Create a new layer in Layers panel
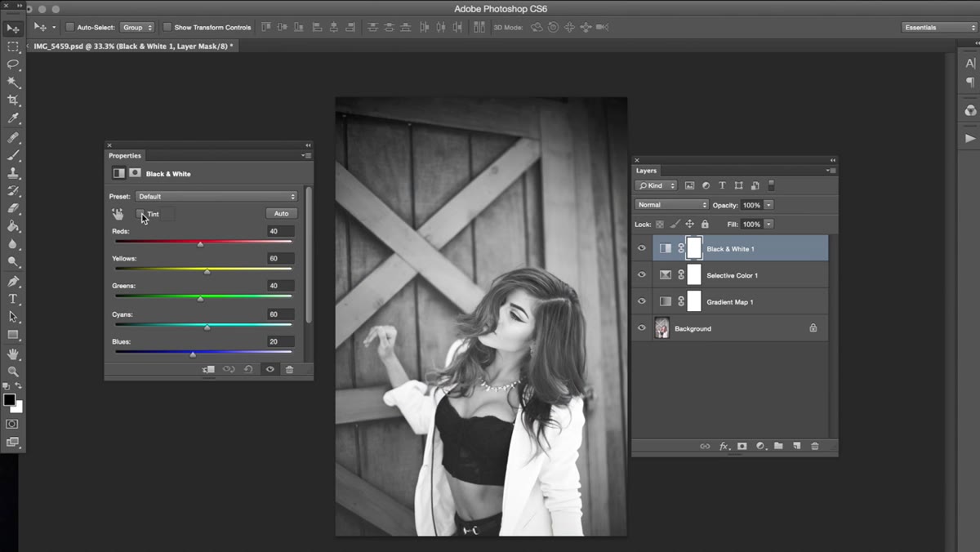Screen dimensions: 980x552 (796, 447)
